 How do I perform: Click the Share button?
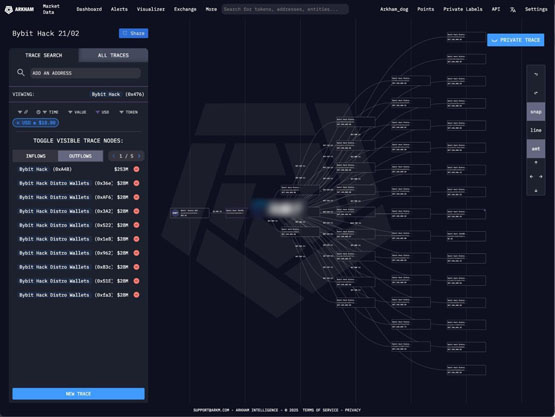coord(133,33)
